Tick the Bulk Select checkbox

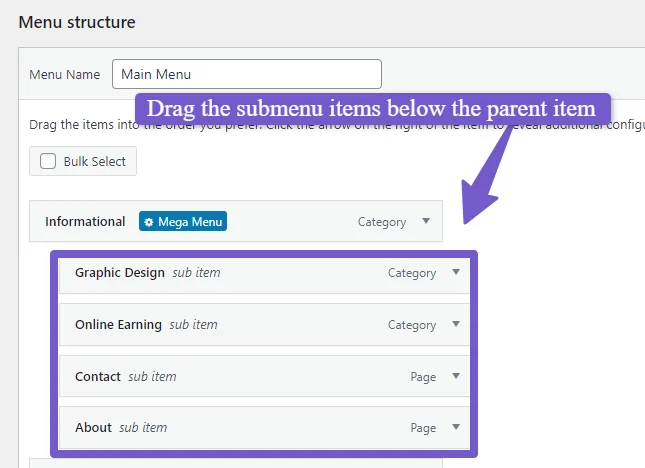48,161
